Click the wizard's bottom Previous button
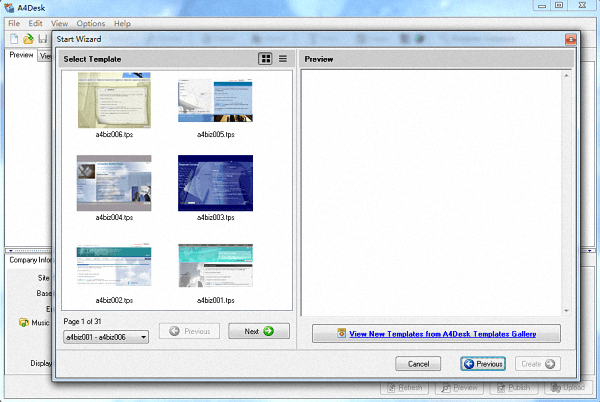 click(x=483, y=363)
